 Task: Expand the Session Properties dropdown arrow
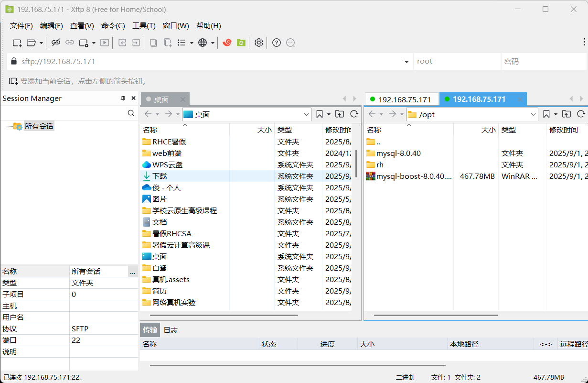94,43
